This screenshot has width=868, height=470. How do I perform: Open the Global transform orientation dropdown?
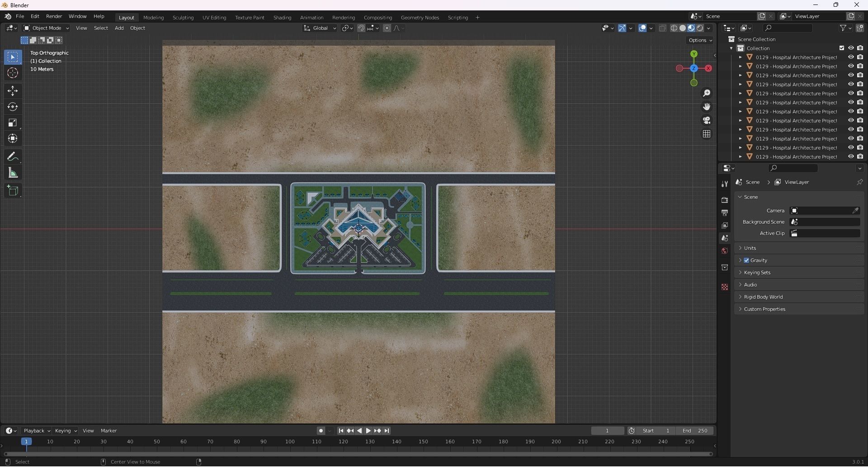pyautogui.click(x=320, y=28)
